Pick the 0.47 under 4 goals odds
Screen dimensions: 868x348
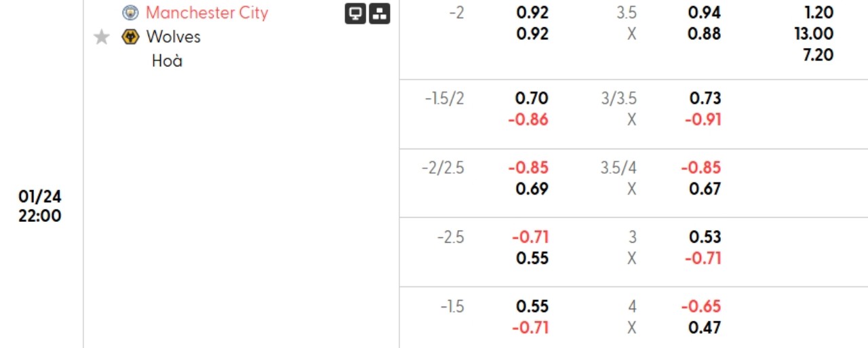coord(705,328)
